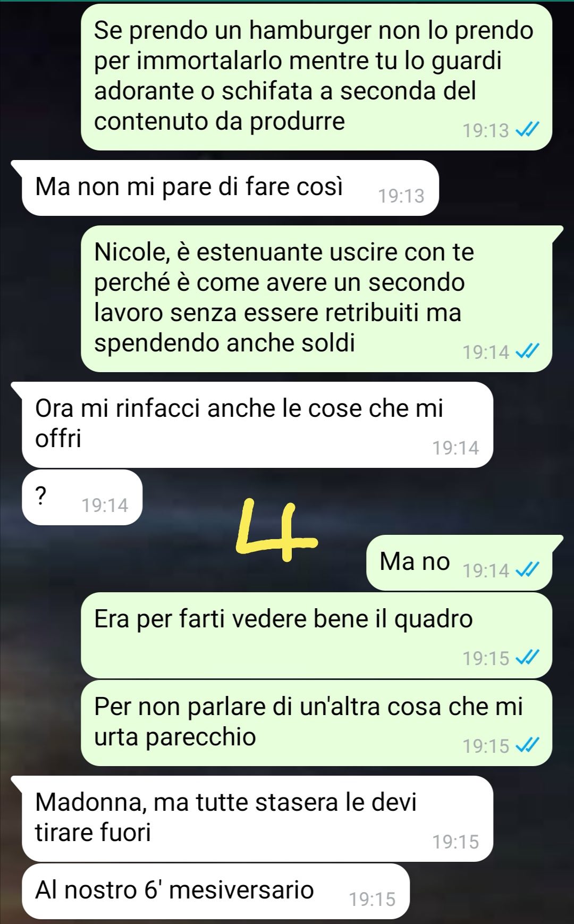Tap blue double-check on 'Nicole, è estenuante' message
Image resolution: width=574 pixels, height=924 pixels.
click(528, 351)
